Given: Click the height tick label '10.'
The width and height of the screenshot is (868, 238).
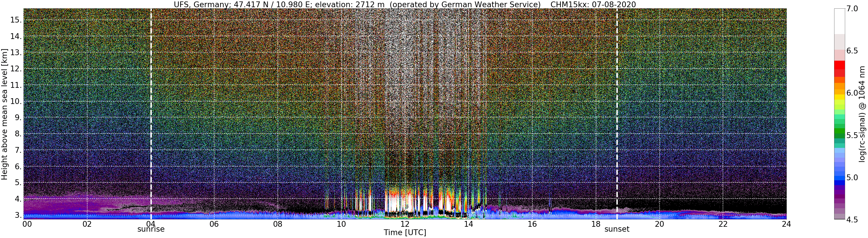Looking at the screenshot, I should tap(16, 101).
